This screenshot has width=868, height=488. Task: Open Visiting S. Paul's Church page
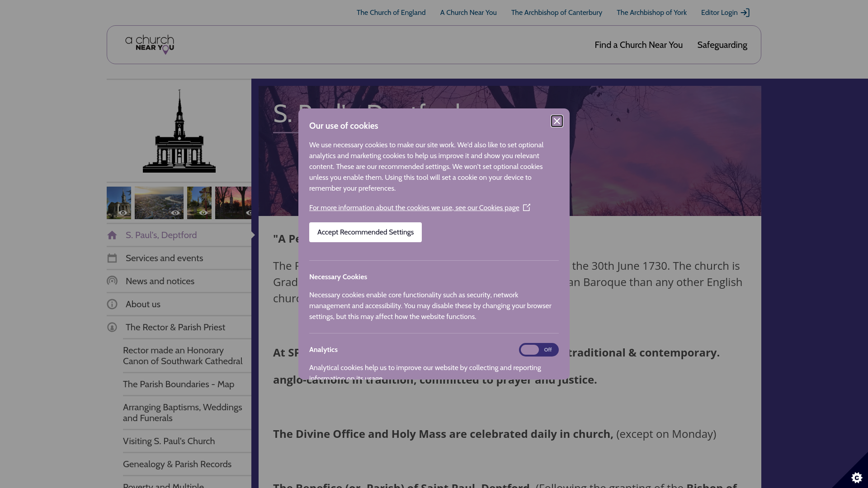coord(187,441)
